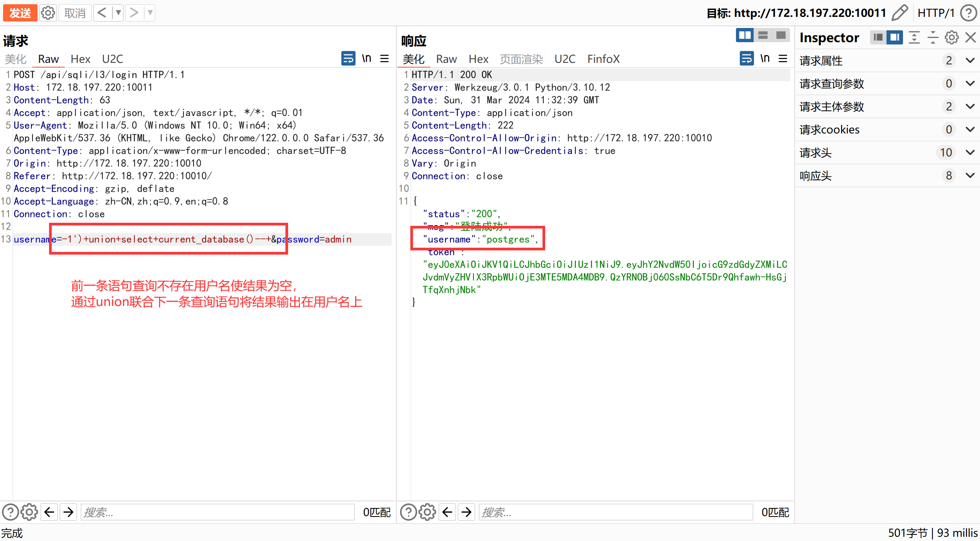The width and height of the screenshot is (980, 541).
Task: Click the 取消 button
Action: click(75, 13)
